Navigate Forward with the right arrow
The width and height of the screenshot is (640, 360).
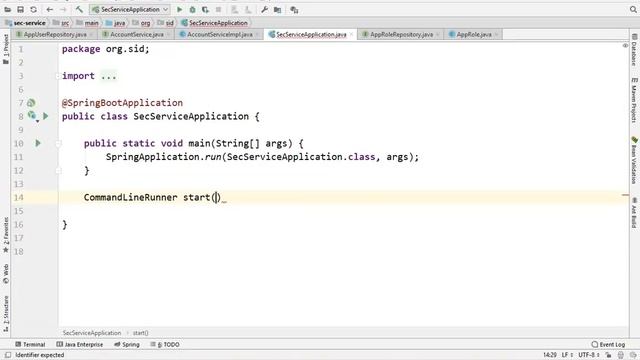tap(63, 9)
